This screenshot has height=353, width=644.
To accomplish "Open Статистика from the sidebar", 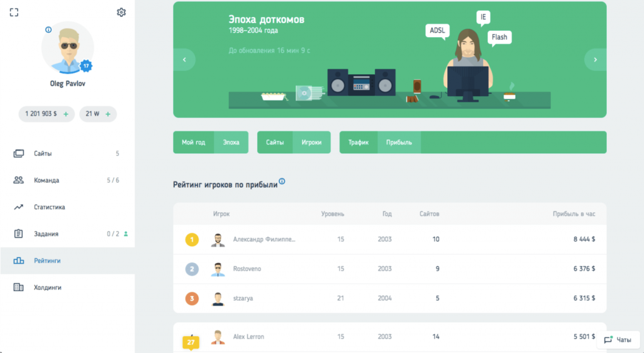I will pyautogui.click(x=49, y=207).
